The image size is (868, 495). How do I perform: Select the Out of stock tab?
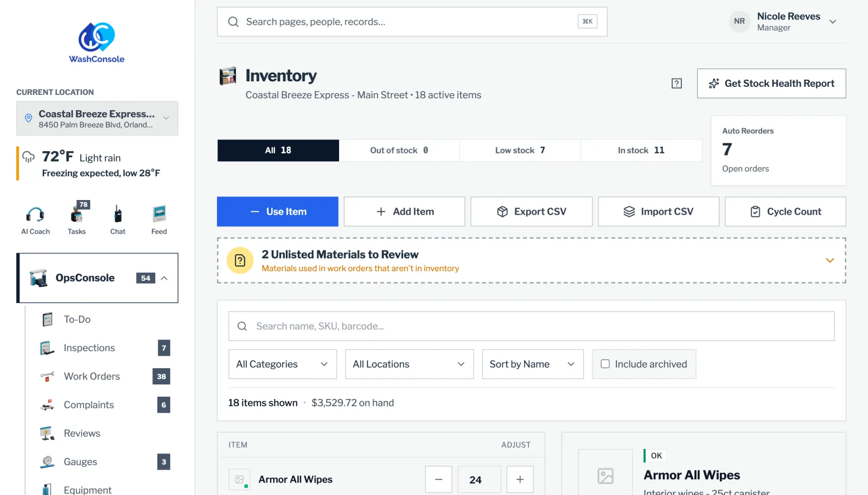tap(399, 151)
